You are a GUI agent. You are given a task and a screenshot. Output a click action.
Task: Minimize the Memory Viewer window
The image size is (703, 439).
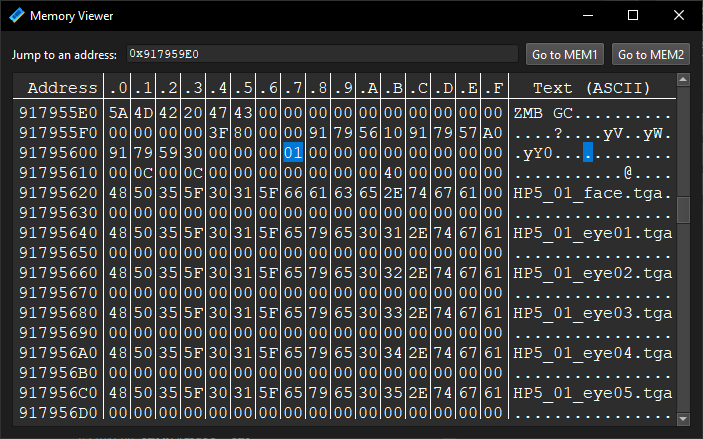pyautogui.click(x=586, y=16)
